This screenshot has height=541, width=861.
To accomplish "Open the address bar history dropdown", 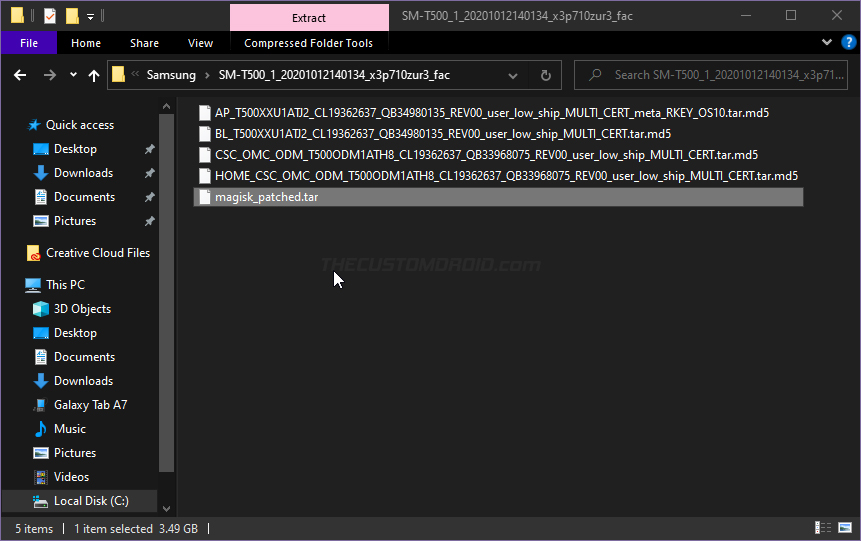I will pos(513,75).
